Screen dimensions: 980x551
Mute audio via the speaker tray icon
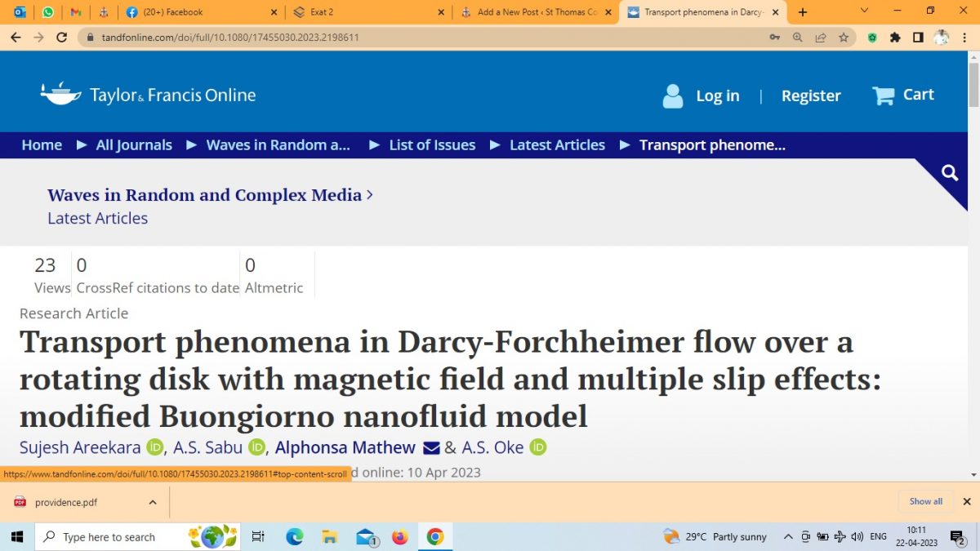point(856,536)
